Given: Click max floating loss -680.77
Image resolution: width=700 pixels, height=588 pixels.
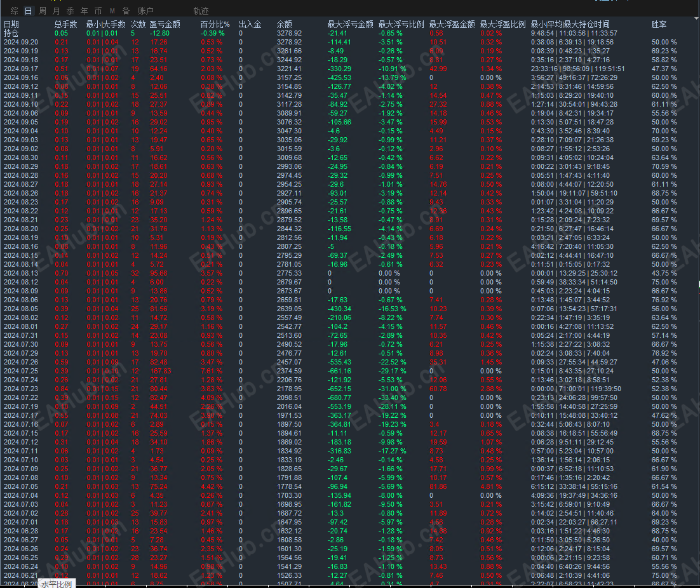Looking at the screenshot, I should (x=339, y=398).
